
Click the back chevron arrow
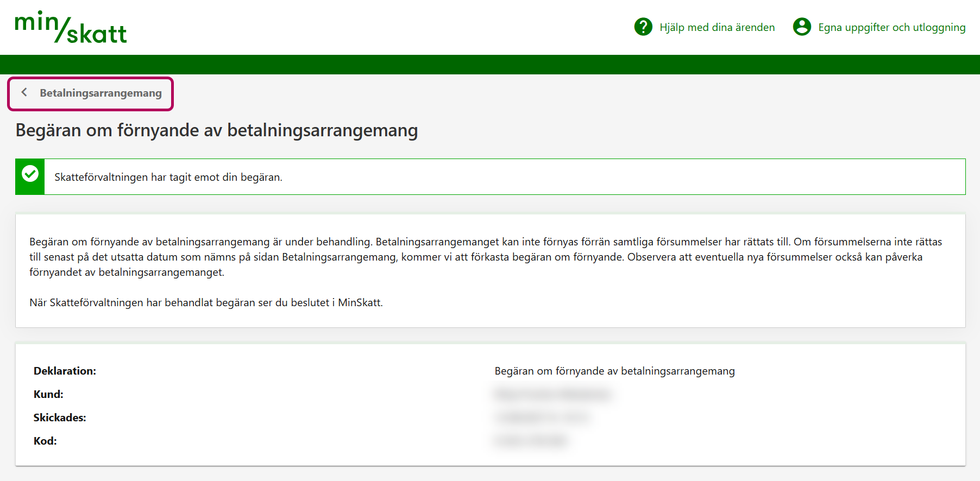tap(24, 92)
